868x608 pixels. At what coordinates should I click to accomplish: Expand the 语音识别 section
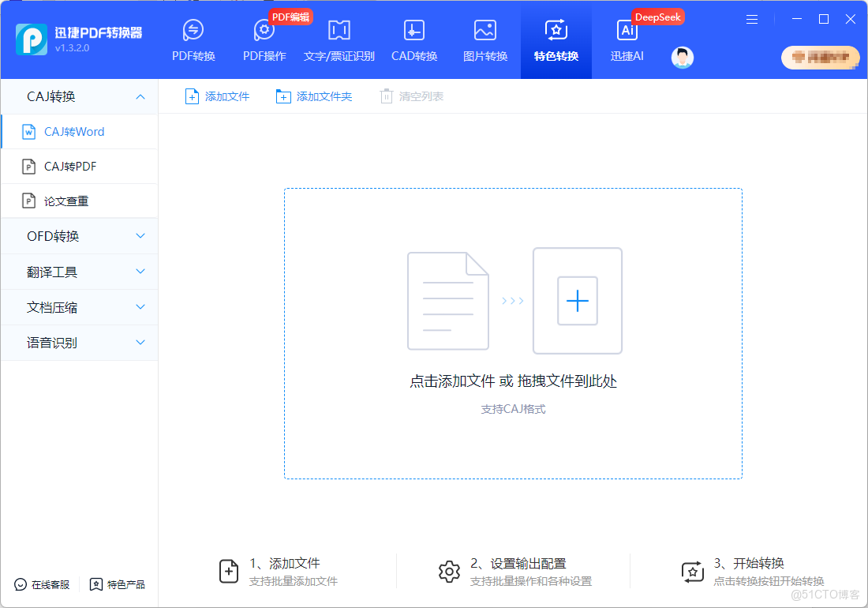(x=79, y=342)
